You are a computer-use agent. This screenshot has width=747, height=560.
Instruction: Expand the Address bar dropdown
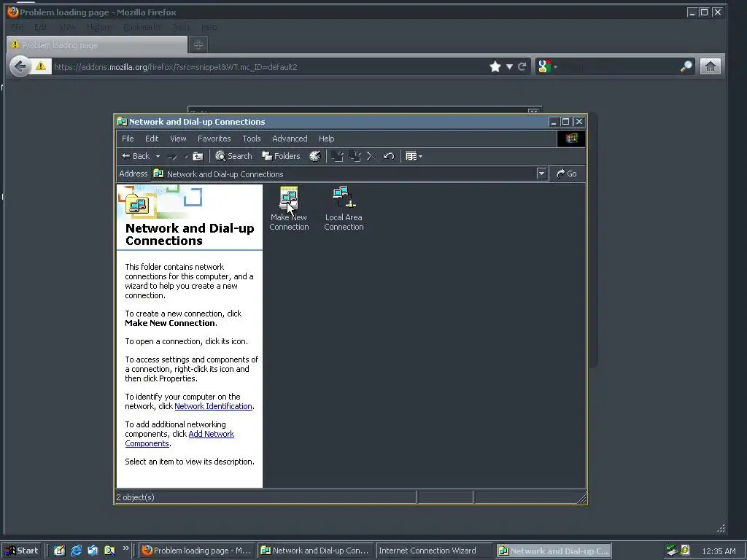click(x=541, y=174)
